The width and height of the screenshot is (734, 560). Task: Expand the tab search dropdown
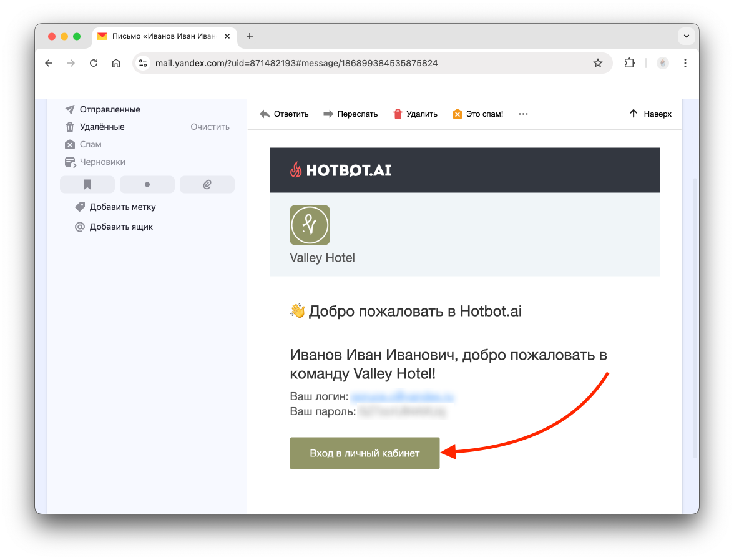[x=687, y=36]
